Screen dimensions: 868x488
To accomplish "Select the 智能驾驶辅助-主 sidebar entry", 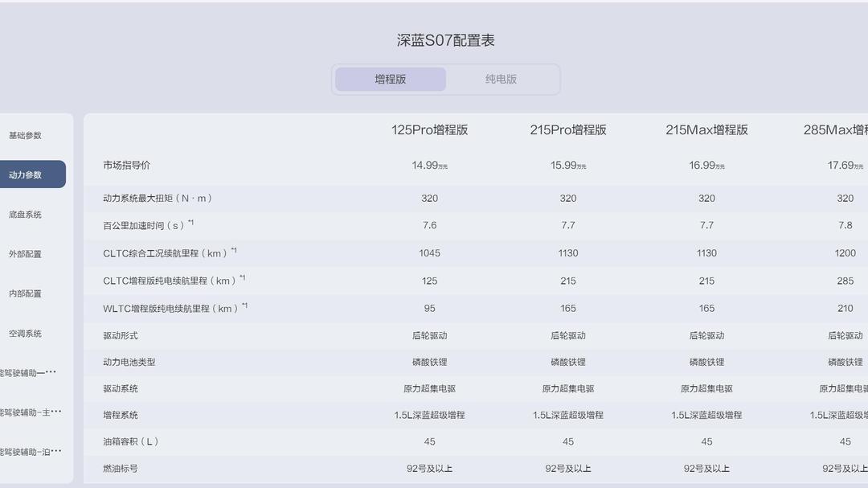I will click(25, 412).
